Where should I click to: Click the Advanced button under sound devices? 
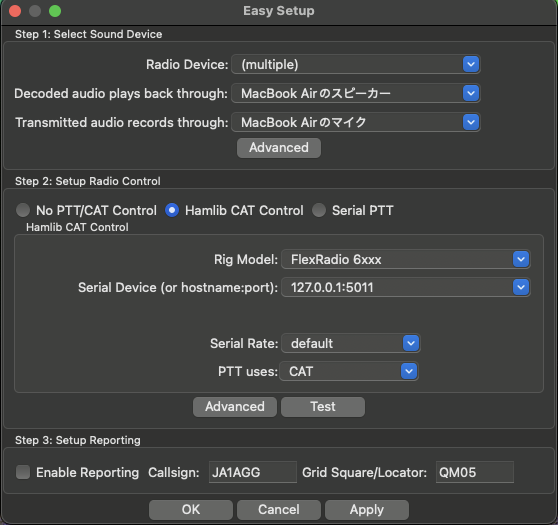279,148
